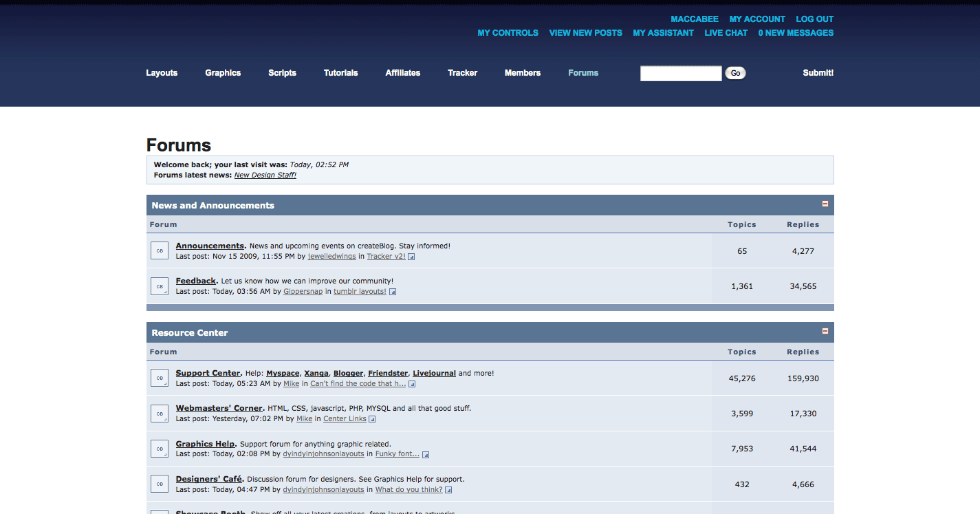Click the Feedback forum status icon
Screen dimensions: 980x514
(x=160, y=286)
